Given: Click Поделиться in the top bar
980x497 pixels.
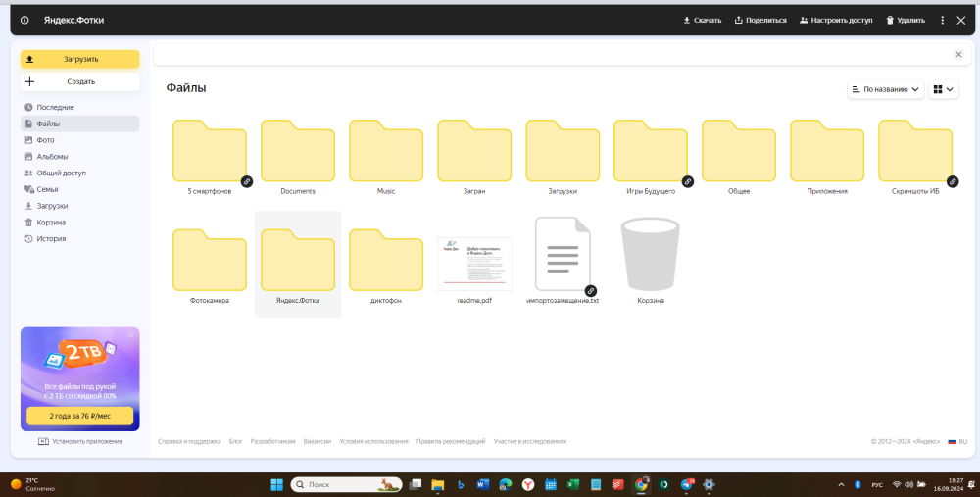Looking at the screenshot, I should (760, 20).
